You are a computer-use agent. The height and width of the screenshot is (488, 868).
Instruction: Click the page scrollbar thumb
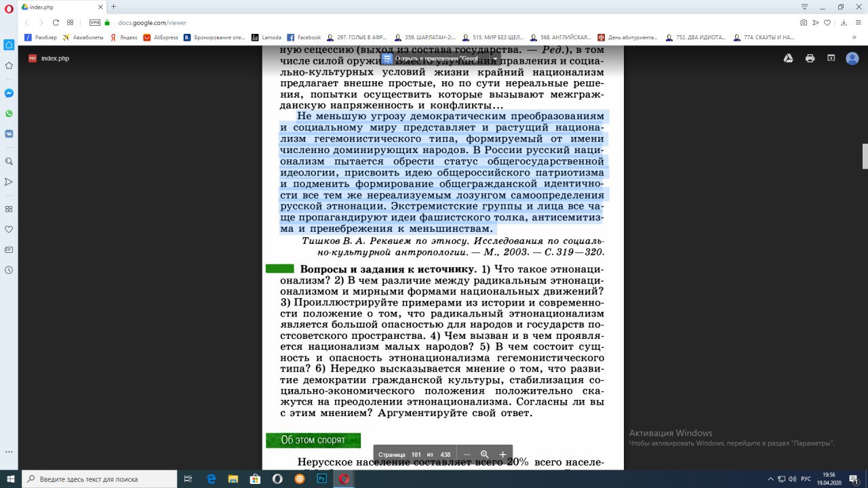(x=865, y=156)
